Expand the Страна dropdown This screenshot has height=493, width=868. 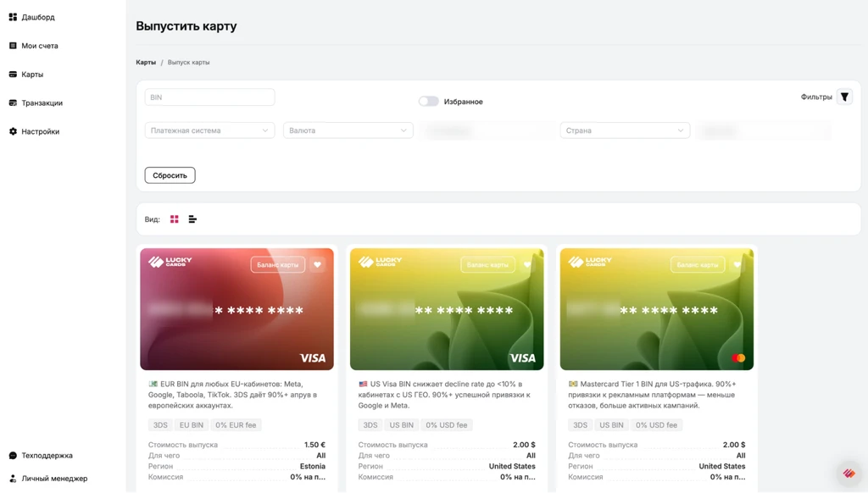tap(625, 130)
